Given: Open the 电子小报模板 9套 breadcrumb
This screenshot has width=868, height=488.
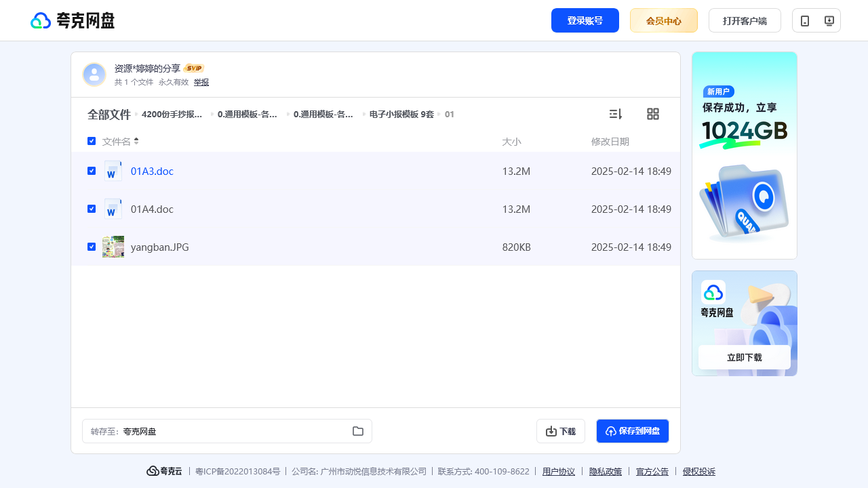Looking at the screenshot, I should tap(401, 115).
